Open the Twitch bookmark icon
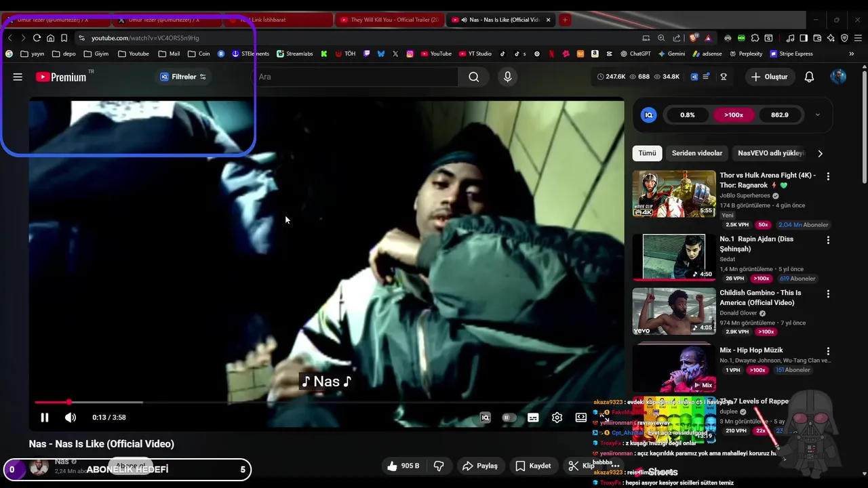This screenshot has height=488, width=868. [x=367, y=54]
